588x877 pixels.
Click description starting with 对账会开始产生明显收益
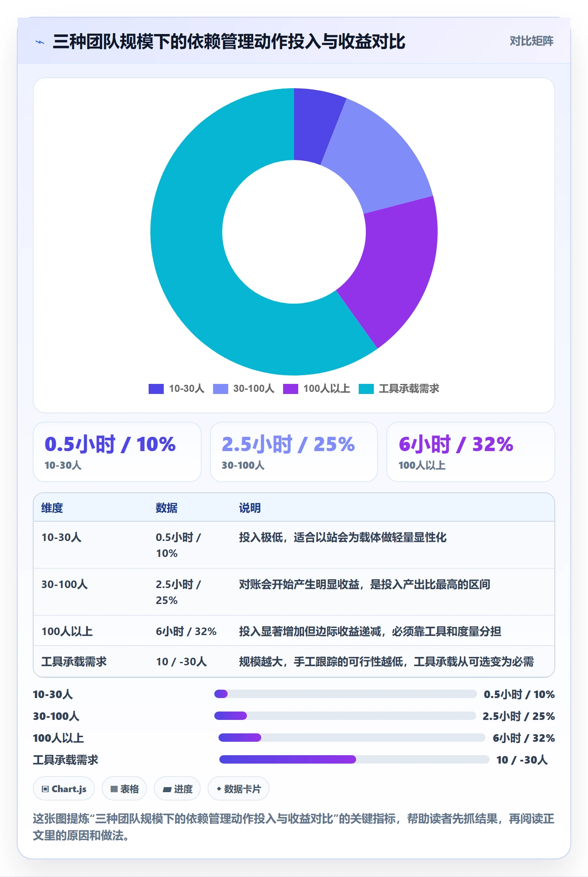coord(365,584)
